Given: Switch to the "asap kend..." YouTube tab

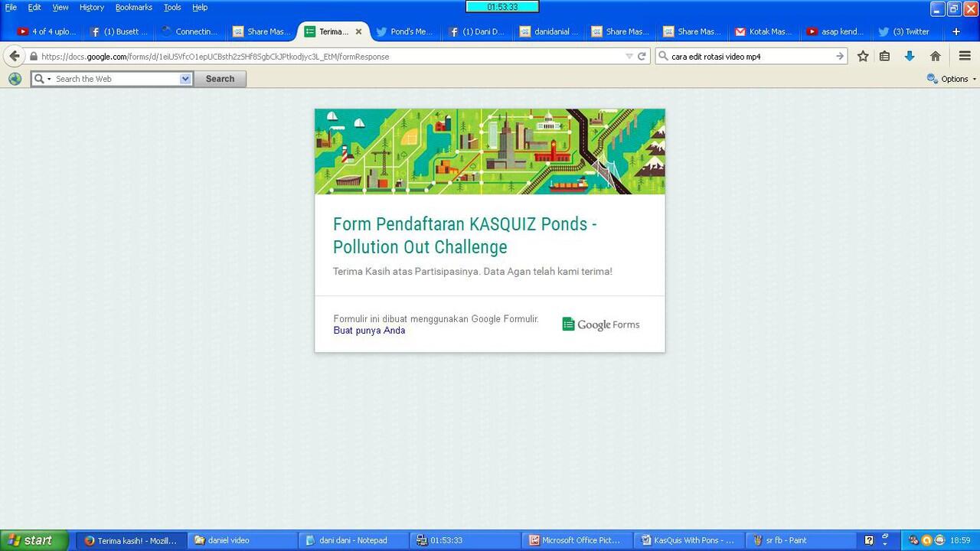Looking at the screenshot, I should (837, 31).
